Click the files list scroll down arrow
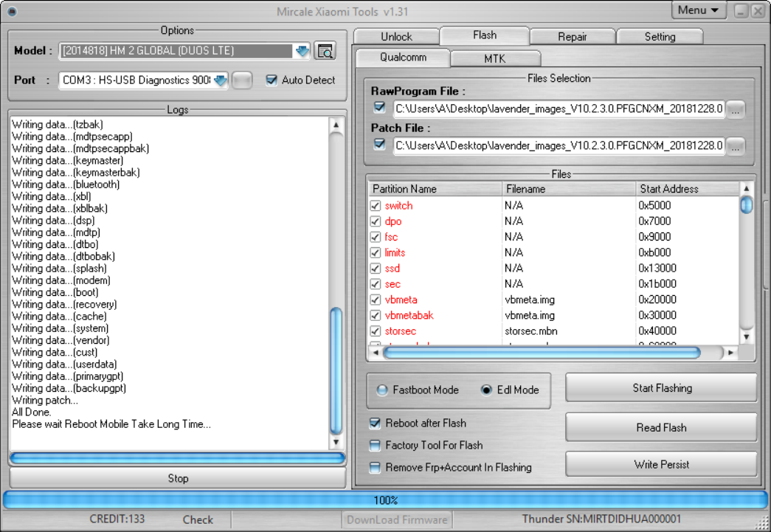 [x=746, y=337]
